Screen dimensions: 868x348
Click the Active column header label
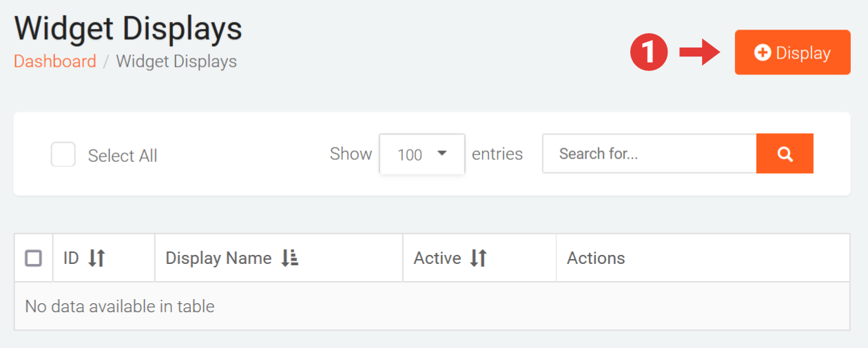click(x=437, y=258)
